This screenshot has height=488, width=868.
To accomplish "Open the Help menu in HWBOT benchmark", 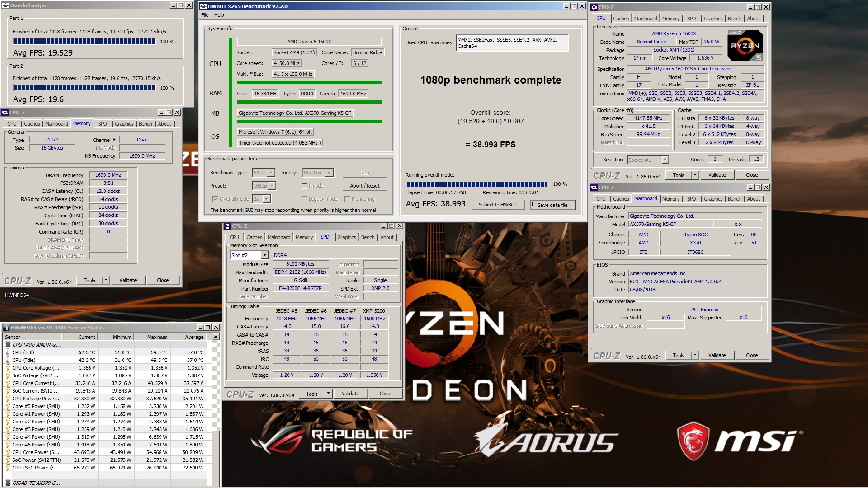I will [219, 15].
